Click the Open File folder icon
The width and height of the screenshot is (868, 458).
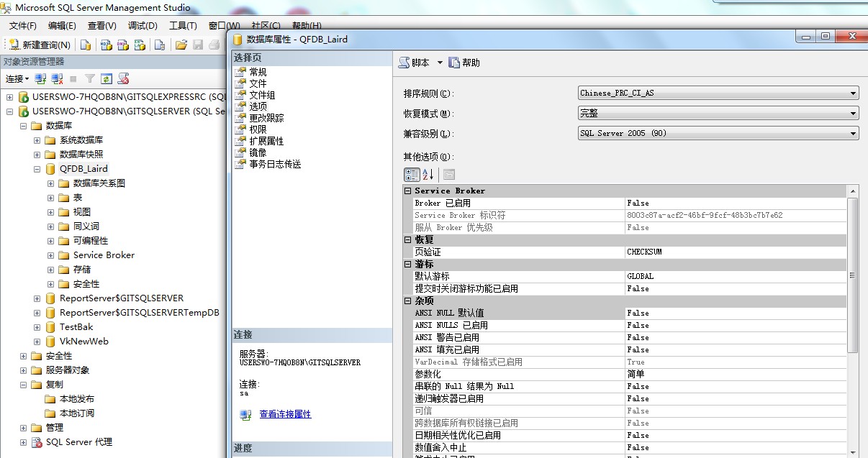tap(181, 45)
